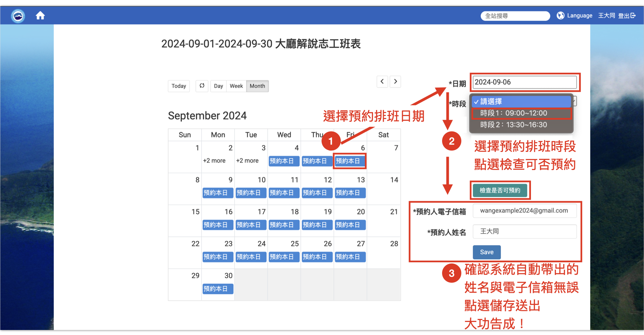Expand +2 more on September 2
Image resolution: width=644 pixels, height=335 pixels.
point(214,160)
